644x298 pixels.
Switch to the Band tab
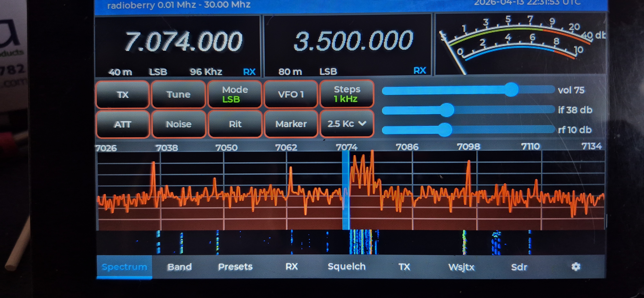[180, 267]
